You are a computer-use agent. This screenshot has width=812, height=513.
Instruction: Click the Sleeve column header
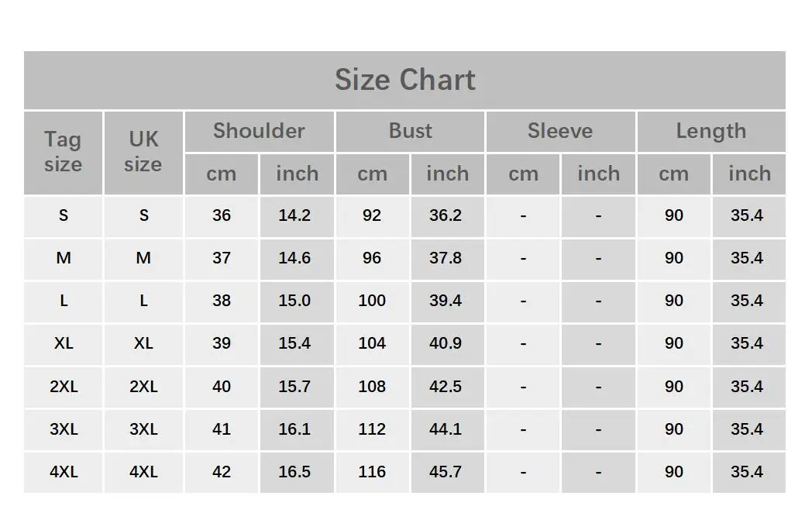pyautogui.click(x=560, y=132)
